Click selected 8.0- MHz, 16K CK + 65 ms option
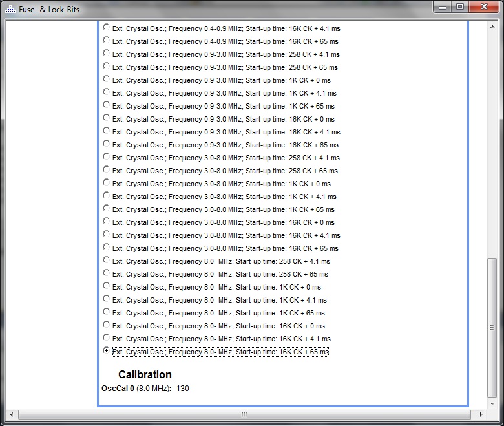This screenshot has height=426, width=504. click(106, 350)
